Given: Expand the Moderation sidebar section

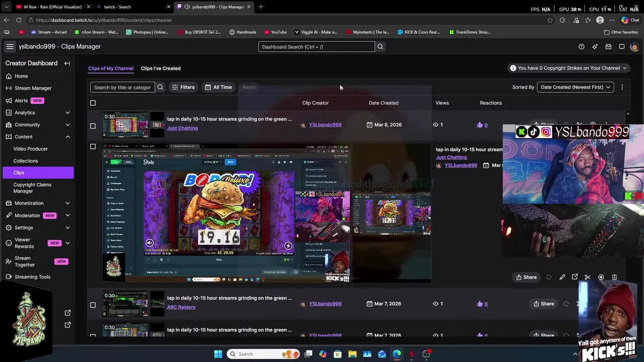Looking at the screenshot, I should tap(67, 215).
